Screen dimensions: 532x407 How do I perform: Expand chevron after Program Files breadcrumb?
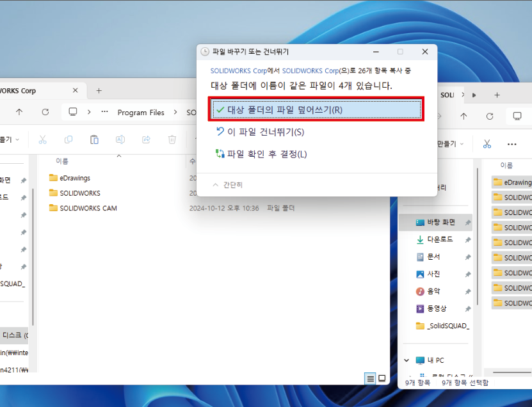click(x=175, y=112)
